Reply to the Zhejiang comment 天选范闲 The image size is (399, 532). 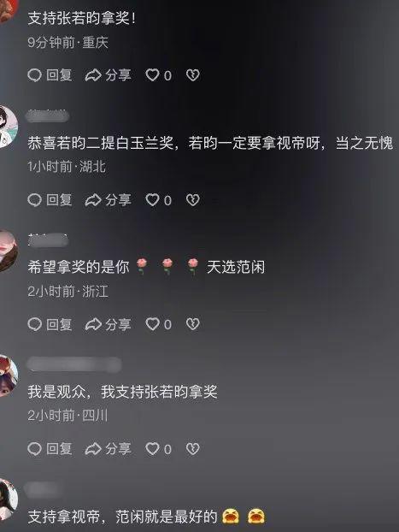[x=50, y=324]
